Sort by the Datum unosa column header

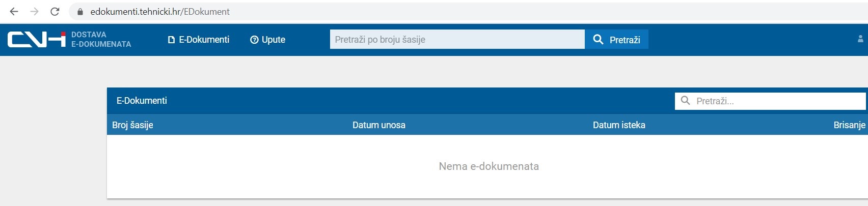pyautogui.click(x=379, y=125)
